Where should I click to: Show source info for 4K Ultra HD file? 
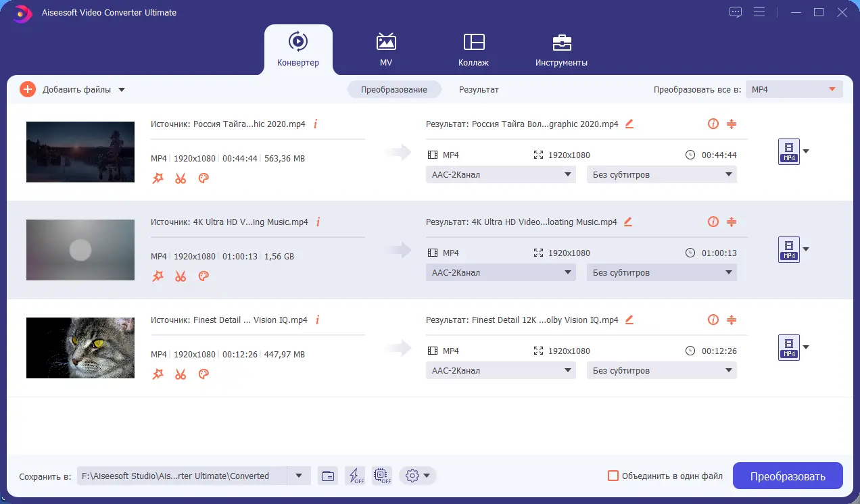(x=318, y=222)
